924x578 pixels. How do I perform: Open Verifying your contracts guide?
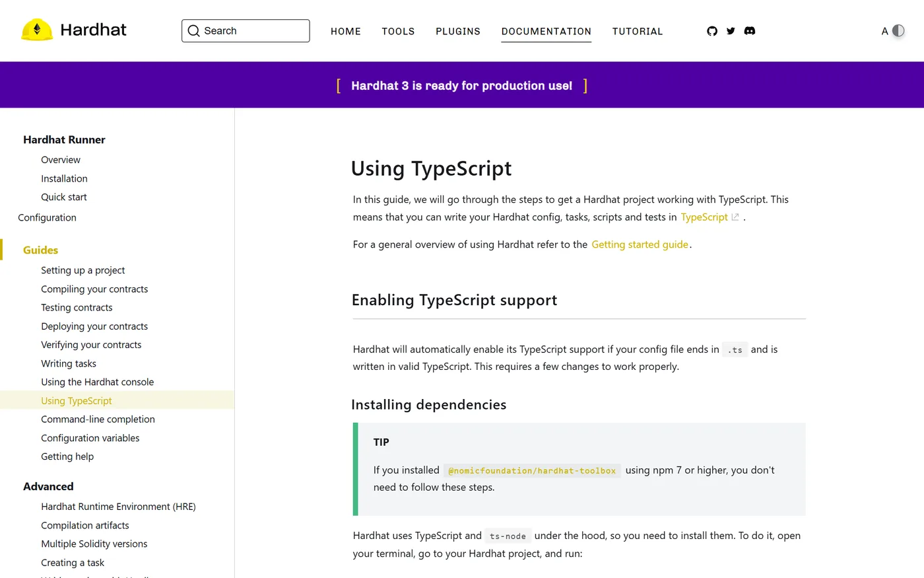[x=91, y=345]
